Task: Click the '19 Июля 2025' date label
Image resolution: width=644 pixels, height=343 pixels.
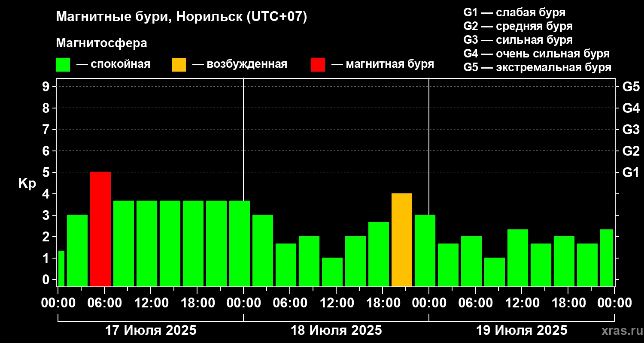Action: 522,331
